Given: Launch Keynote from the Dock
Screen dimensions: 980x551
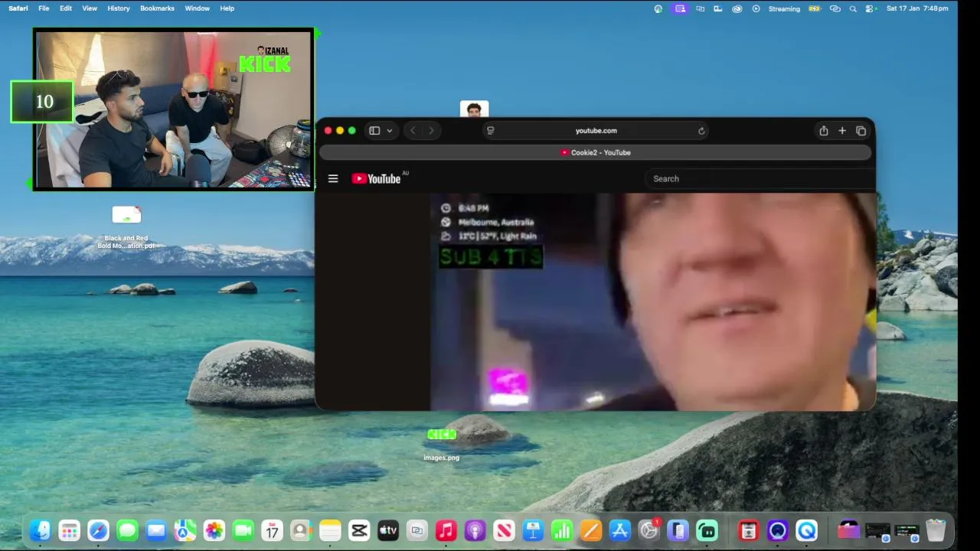Looking at the screenshot, I should [x=533, y=530].
